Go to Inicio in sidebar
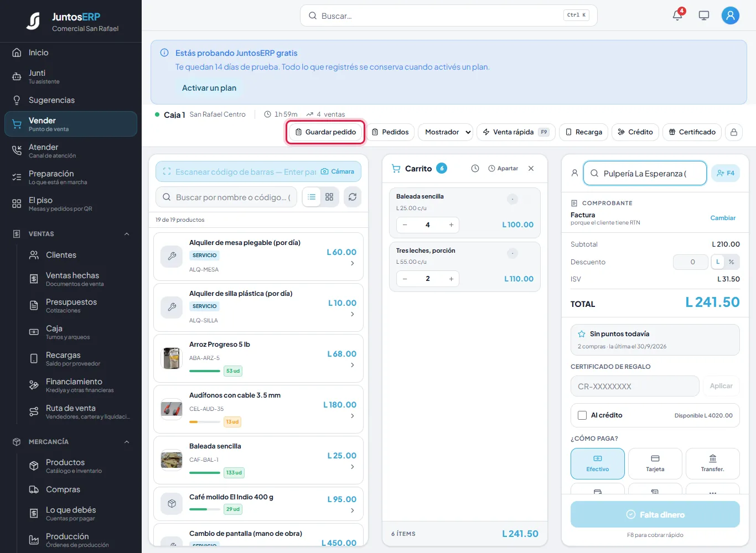Viewport: 756px width, 553px height. pyautogui.click(x=71, y=53)
